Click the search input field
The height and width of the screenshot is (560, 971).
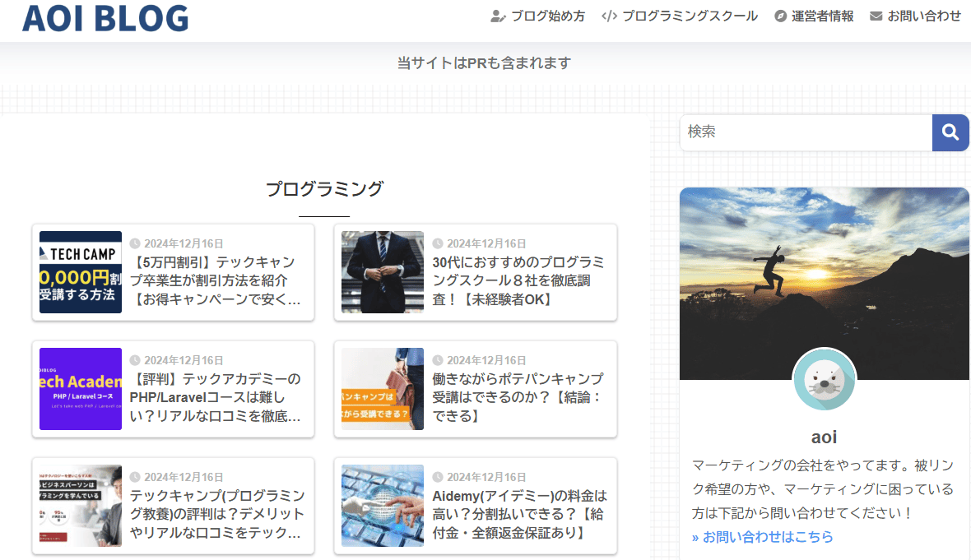tap(802, 132)
